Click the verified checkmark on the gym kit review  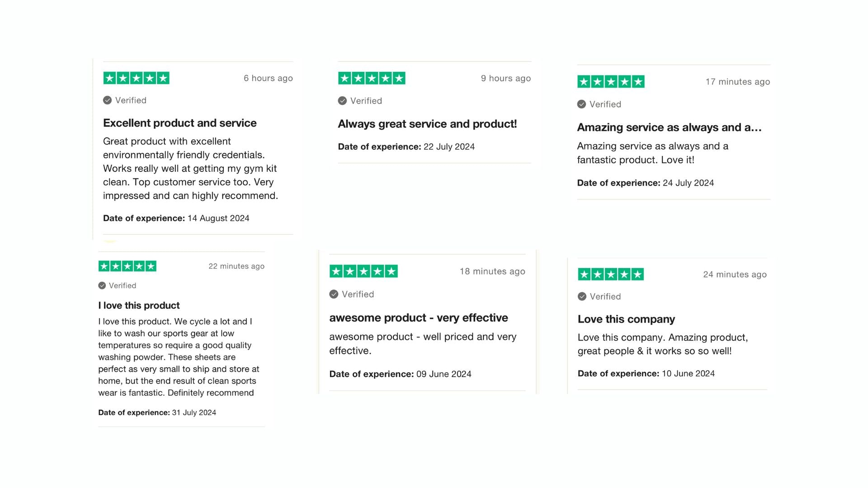pos(107,100)
